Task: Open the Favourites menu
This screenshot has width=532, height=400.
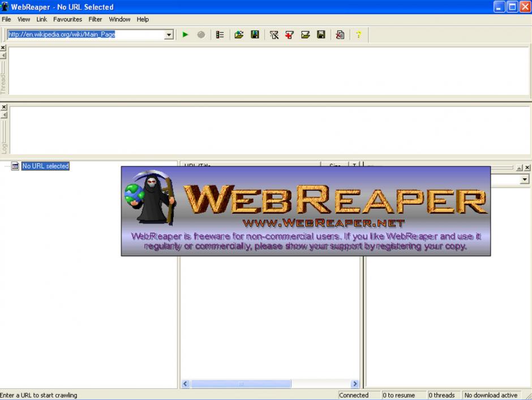Action: [67, 19]
